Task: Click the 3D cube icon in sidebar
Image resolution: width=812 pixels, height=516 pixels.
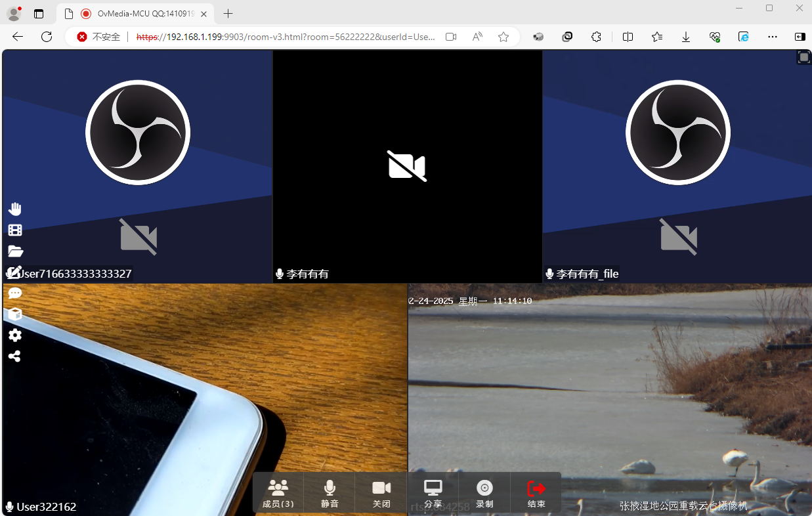Action: coord(14,314)
